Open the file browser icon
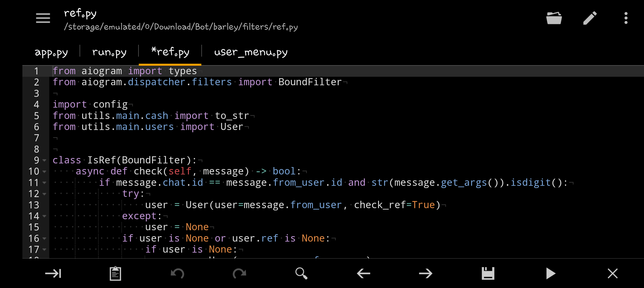The width and height of the screenshot is (644, 288). [554, 18]
